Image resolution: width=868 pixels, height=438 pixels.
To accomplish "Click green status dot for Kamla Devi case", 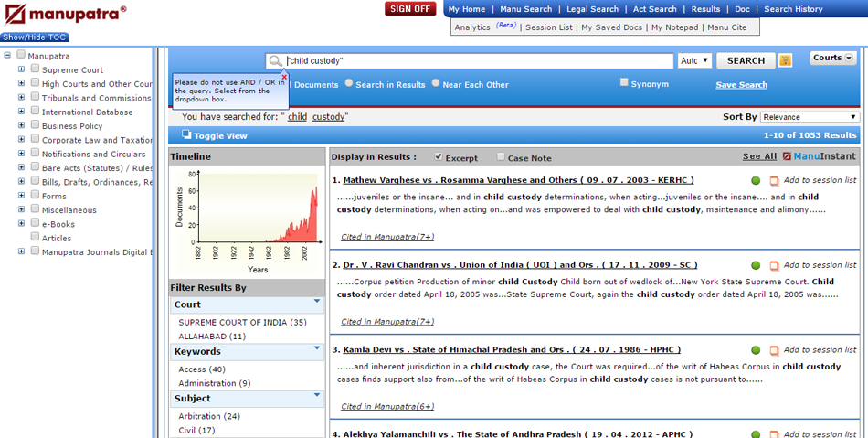I will 756,350.
